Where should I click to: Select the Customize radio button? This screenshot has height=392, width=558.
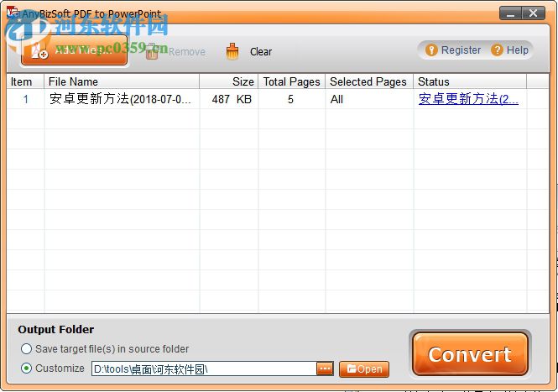[26, 368]
